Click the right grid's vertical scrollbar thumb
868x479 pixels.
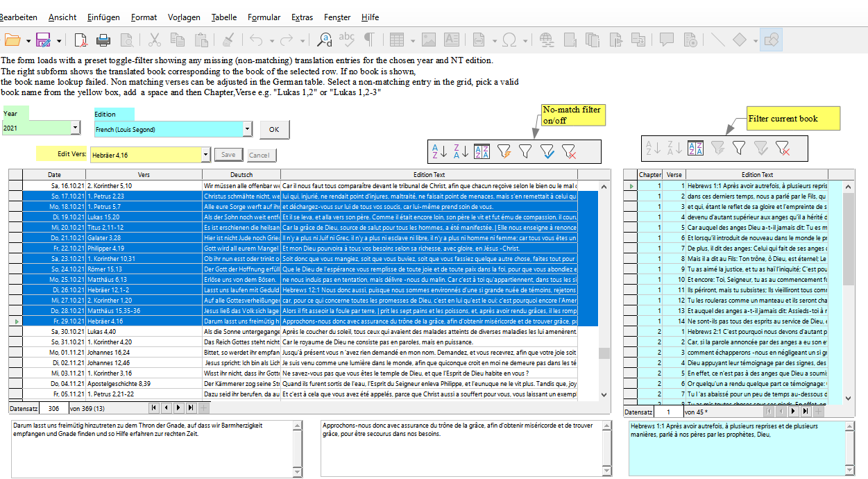point(848,238)
